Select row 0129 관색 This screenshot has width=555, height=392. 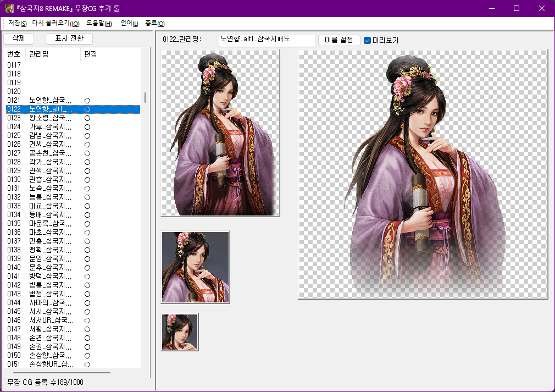coord(73,170)
